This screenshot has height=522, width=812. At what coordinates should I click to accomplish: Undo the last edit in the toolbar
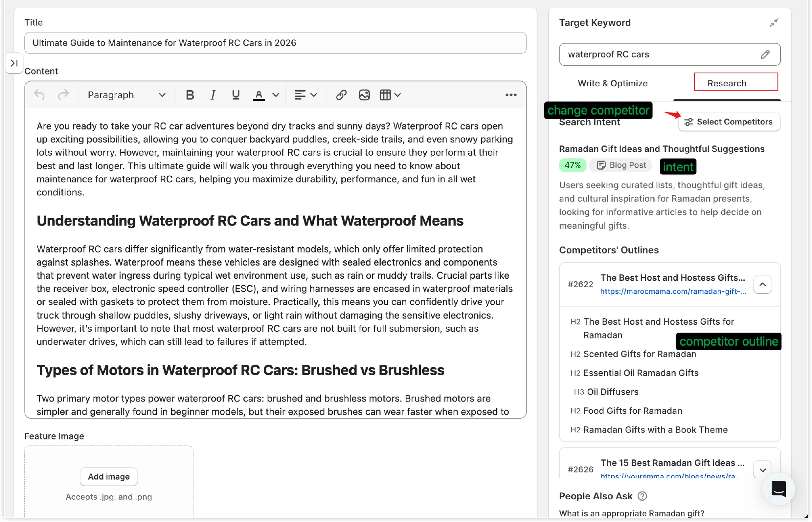point(39,95)
